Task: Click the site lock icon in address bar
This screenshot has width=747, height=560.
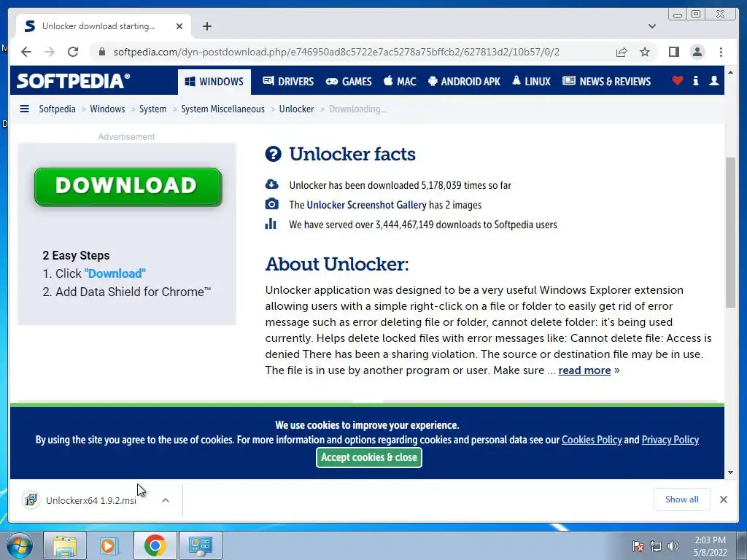Action: pos(101,52)
